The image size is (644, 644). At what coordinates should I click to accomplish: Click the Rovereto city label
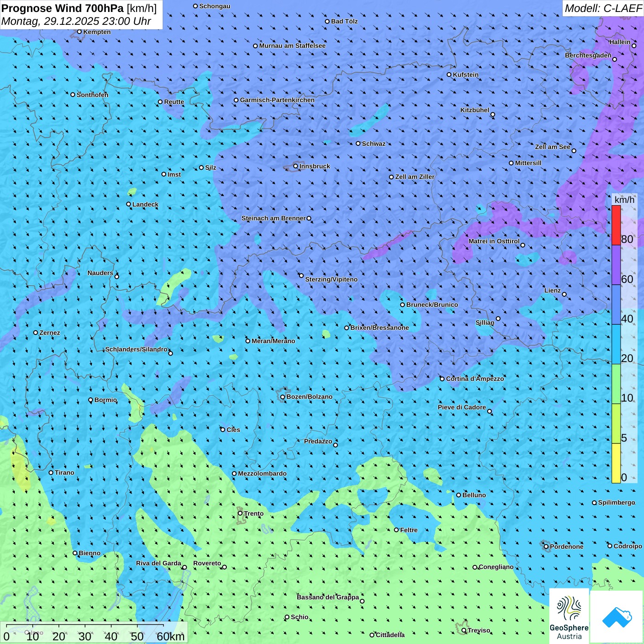[207, 563]
